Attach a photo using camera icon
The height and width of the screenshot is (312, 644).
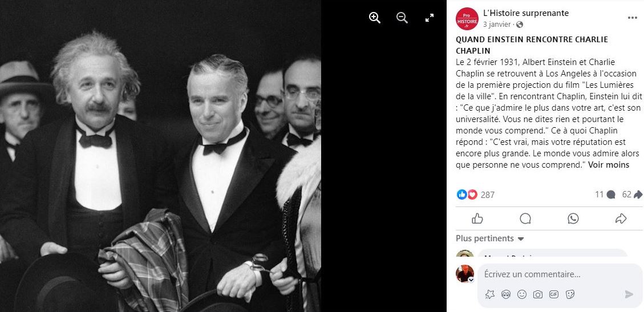tap(538, 294)
